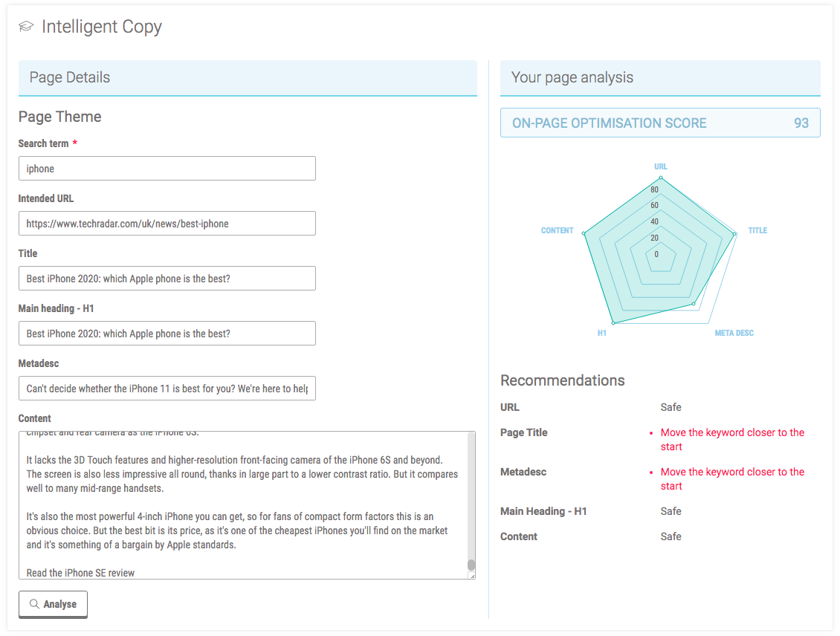Click the magnifier icon in Analyse button
Viewport: 840px width, 636px height.
[x=34, y=604]
